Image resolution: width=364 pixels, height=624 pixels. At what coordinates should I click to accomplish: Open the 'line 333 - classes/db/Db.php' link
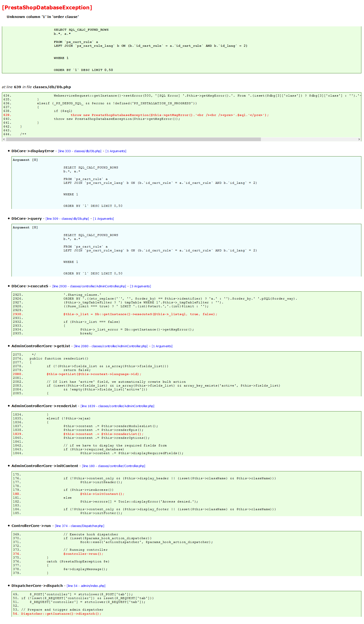point(80,151)
